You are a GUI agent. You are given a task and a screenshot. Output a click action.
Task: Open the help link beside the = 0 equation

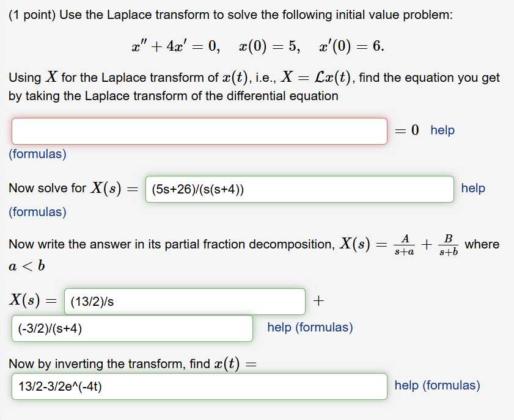click(442, 130)
